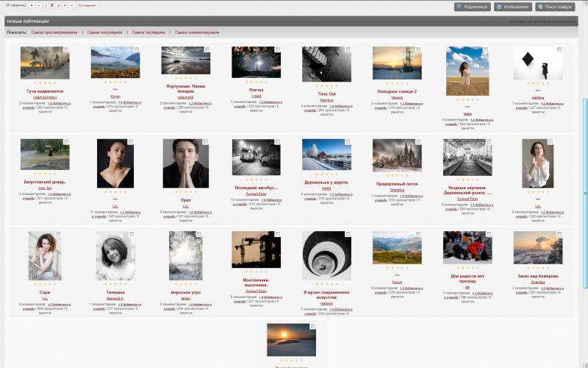
Task: Tick checkbox on Урал portrait photo
Action: coord(206,141)
